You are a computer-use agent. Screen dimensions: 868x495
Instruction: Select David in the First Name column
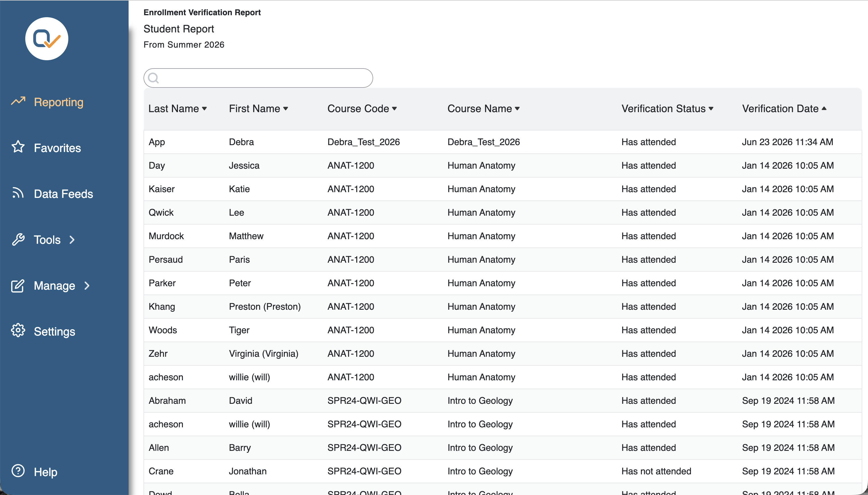tap(241, 400)
